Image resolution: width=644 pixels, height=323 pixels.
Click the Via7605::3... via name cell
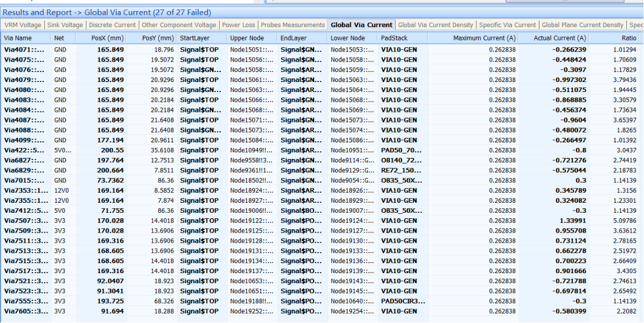pyautogui.click(x=27, y=311)
